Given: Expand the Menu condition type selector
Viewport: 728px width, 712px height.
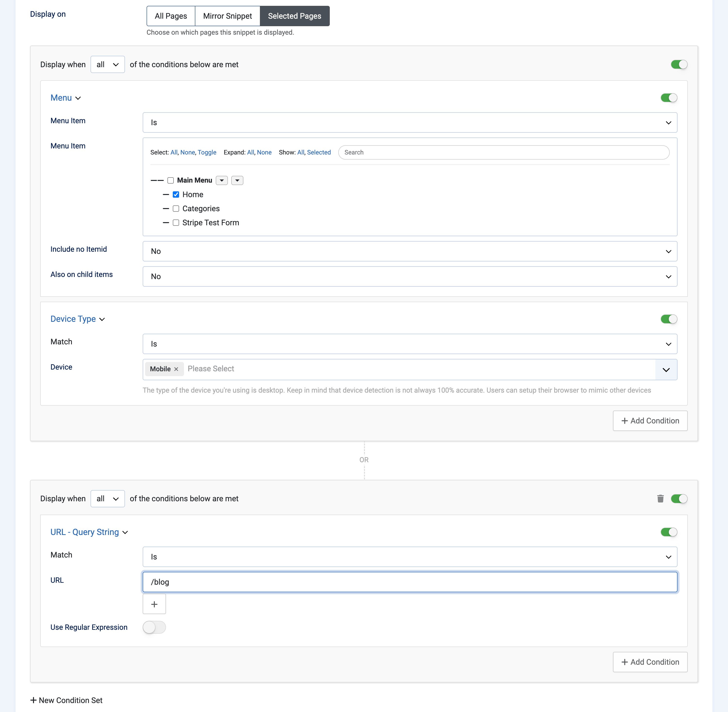Looking at the screenshot, I should [x=66, y=98].
